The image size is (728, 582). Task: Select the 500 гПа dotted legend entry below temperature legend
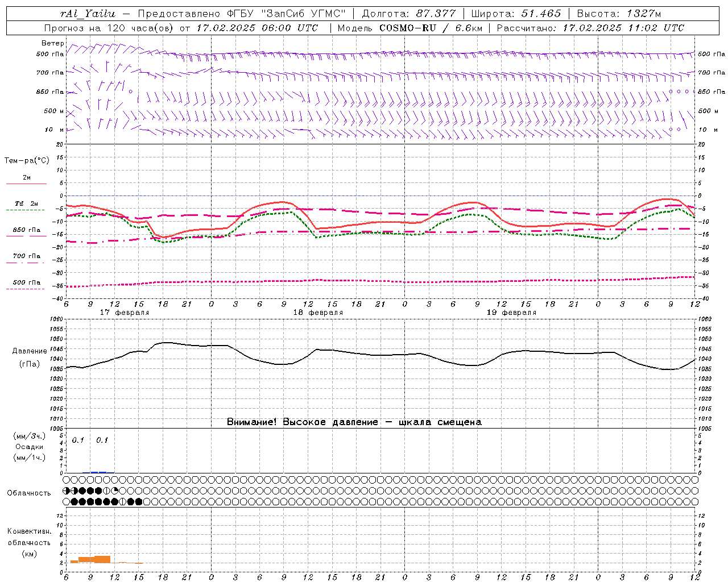pos(26,285)
